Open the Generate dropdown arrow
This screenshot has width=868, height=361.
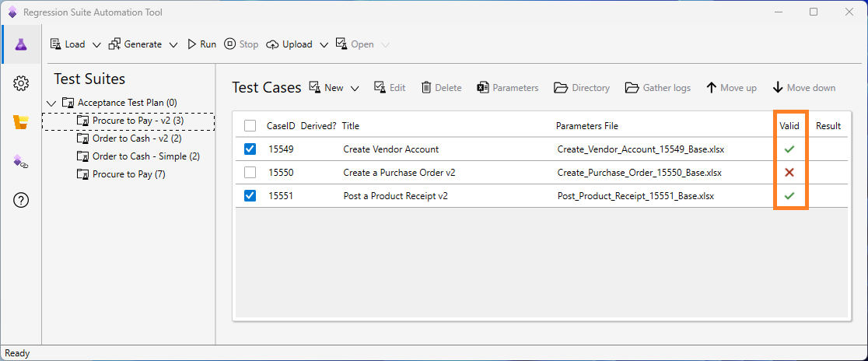click(x=173, y=45)
